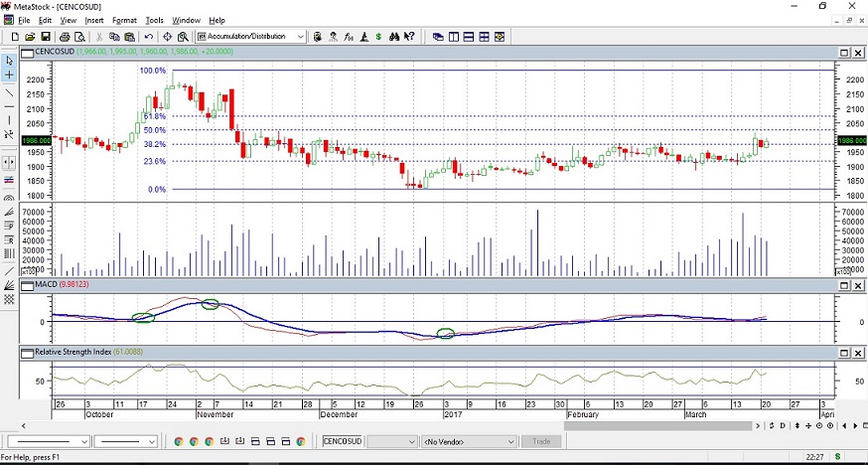
Task: Open the Insert menu
Action: coord(94,21)
